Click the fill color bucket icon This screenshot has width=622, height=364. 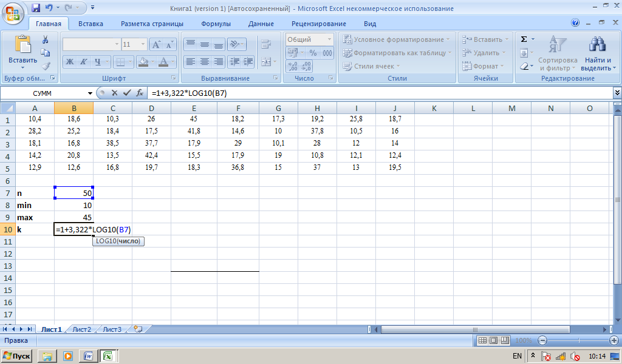tap(143, 62)
